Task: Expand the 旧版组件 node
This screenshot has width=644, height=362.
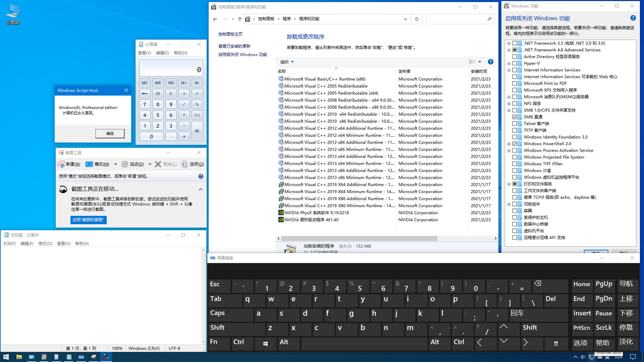Action: point(509,204)
